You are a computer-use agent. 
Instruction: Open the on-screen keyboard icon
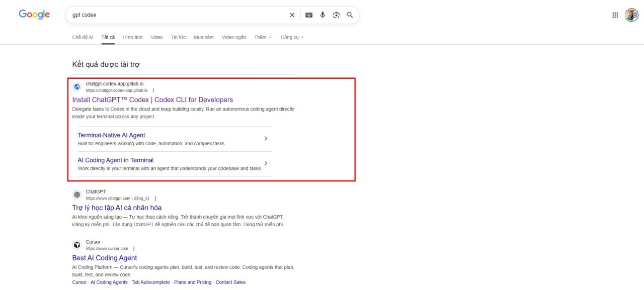[x=309, y=15]
